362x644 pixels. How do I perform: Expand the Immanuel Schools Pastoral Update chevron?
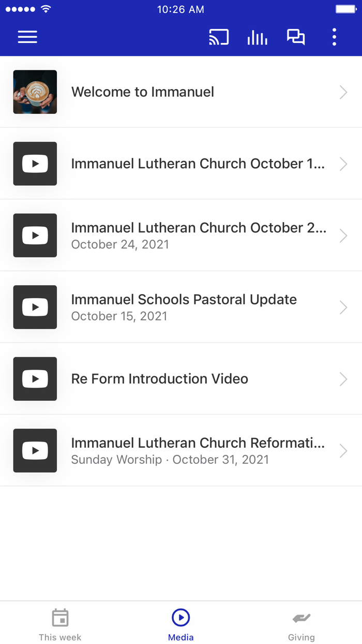(x=343, y=307)
